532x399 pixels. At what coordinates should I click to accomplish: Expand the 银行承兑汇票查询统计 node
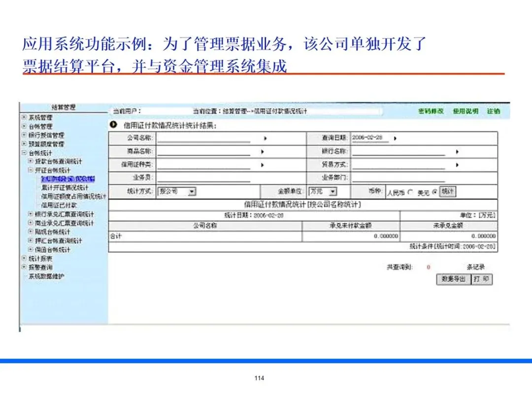click(x=31, y=214)
